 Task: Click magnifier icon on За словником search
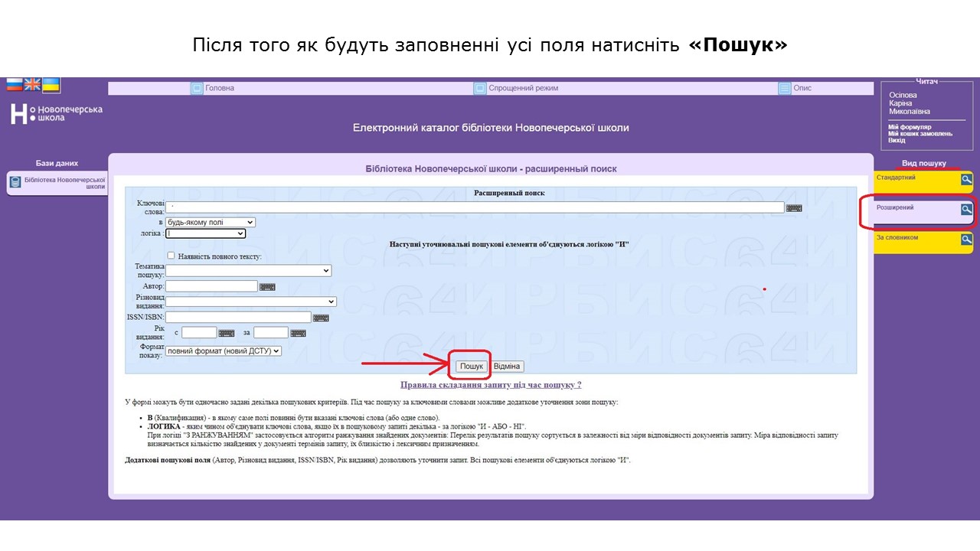click(966, 240)
